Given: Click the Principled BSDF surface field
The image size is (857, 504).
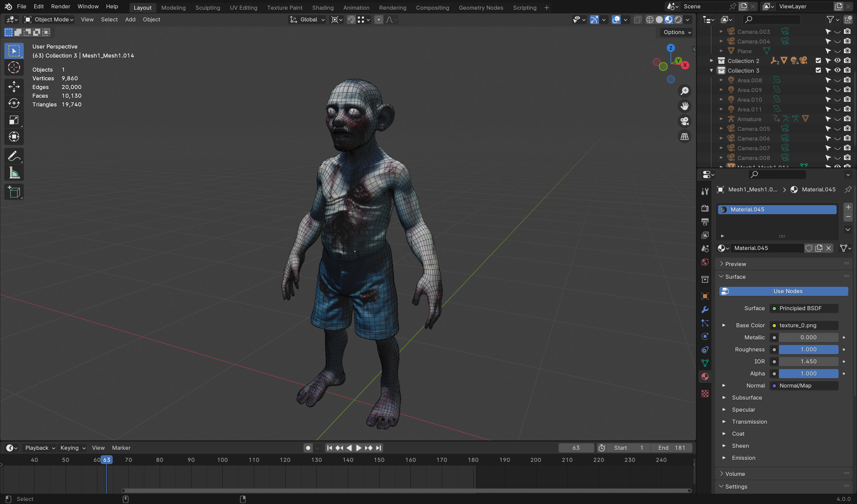Looking at the screenshot, I should click(804, 309).
